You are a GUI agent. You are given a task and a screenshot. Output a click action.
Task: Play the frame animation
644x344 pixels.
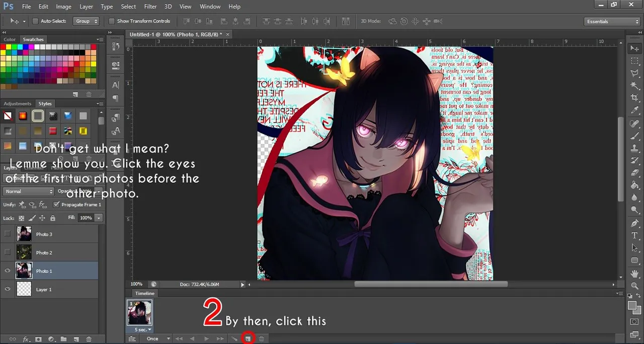[206, 339]
